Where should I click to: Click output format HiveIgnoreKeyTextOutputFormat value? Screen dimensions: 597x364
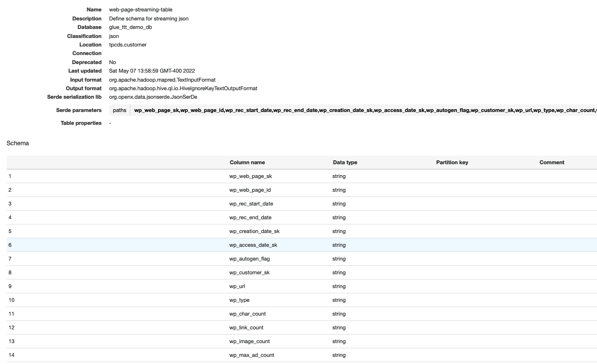point(183,88)
